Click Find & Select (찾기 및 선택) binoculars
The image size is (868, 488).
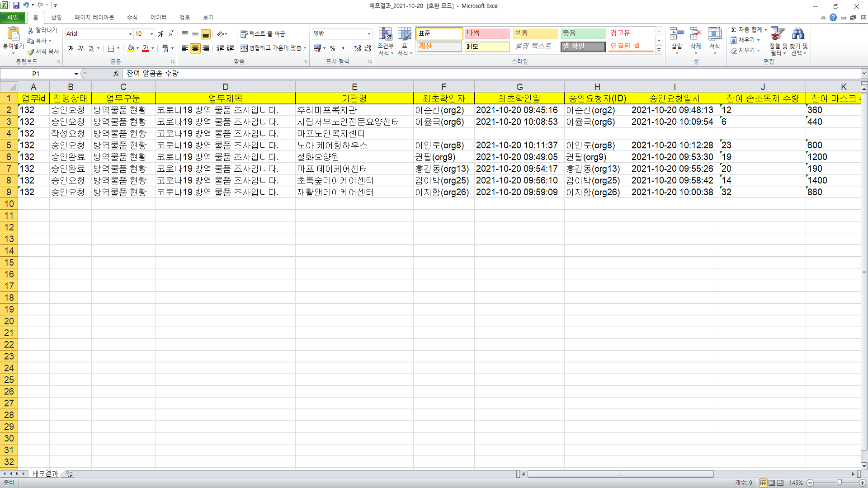[798, 34]
